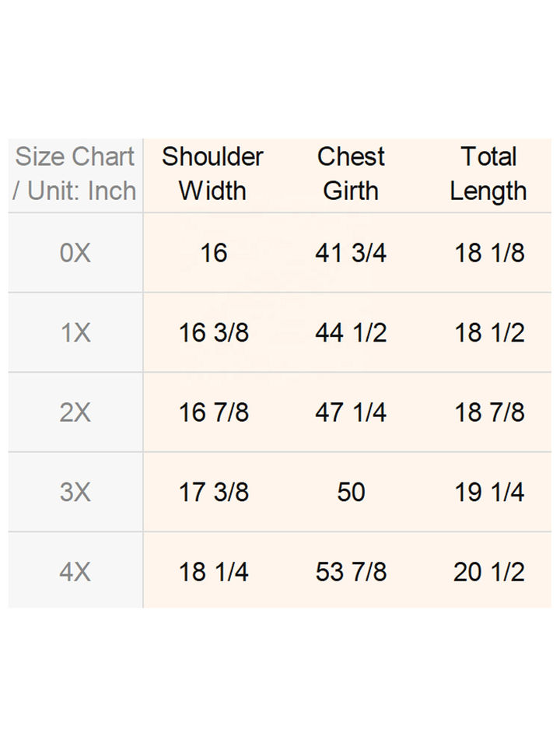Click the Size Chart unit label cell
Viewport: 560px width, 747px height.
pos(75,174)
